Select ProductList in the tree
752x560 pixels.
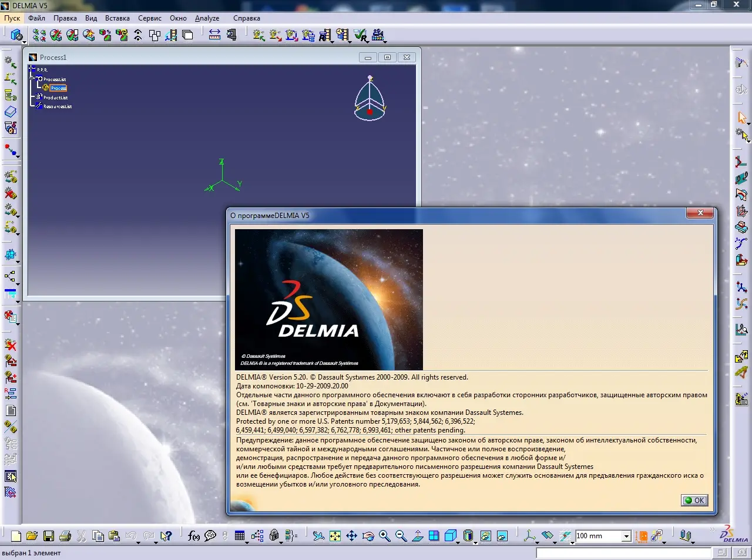coord(55,98)
